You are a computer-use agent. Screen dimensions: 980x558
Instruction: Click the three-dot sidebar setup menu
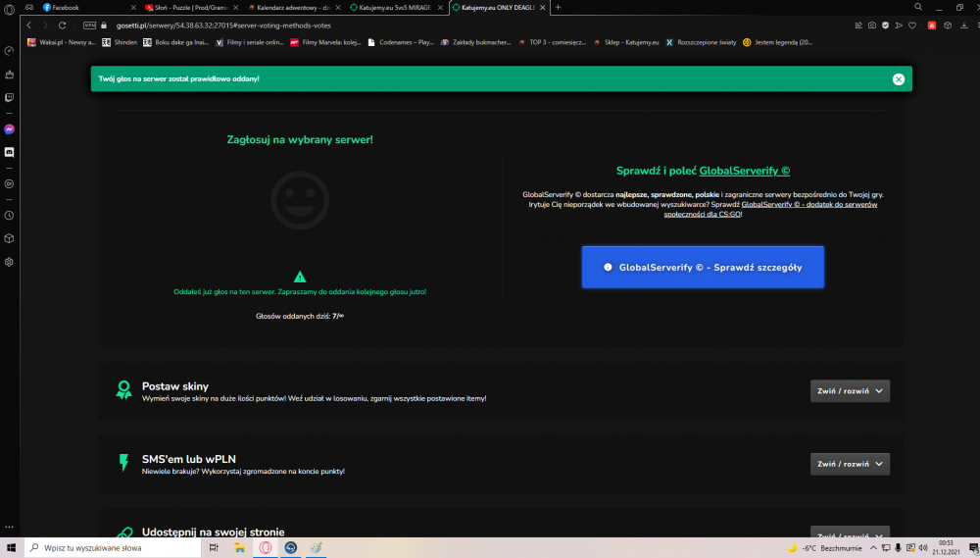(9, 528)
